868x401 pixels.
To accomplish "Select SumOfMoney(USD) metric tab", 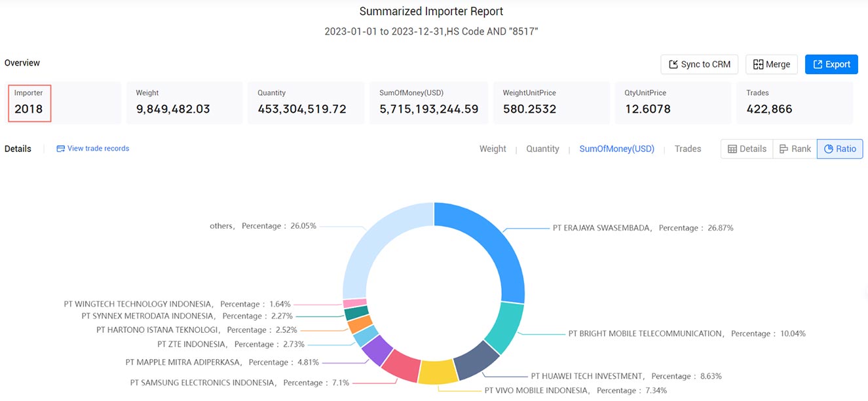I will [616, 149].
